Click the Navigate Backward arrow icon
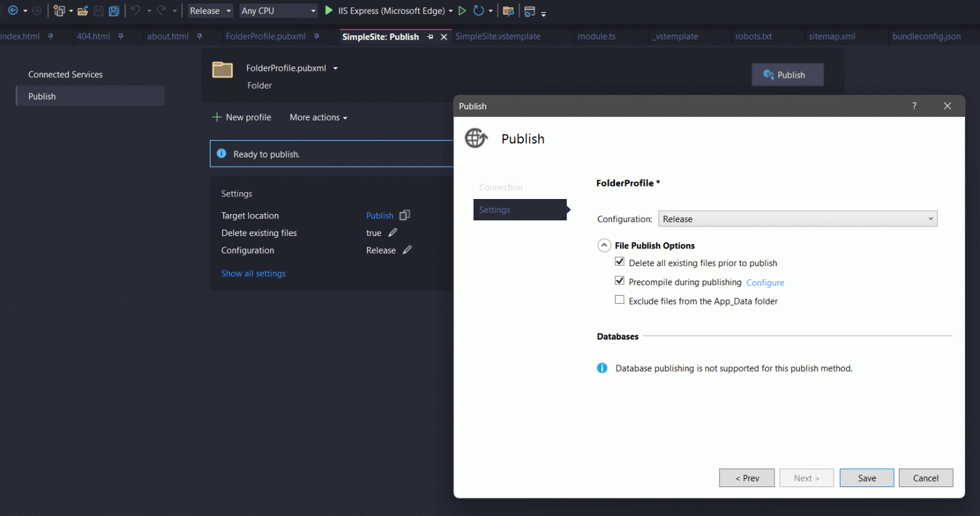 click(x=13, y=11)
